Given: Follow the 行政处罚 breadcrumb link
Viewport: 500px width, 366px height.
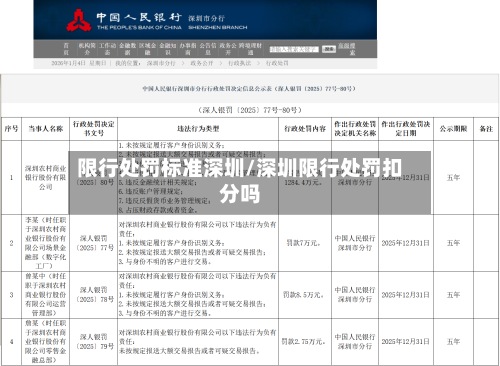Looking at the screenshot, I should [x=277, y=63].
